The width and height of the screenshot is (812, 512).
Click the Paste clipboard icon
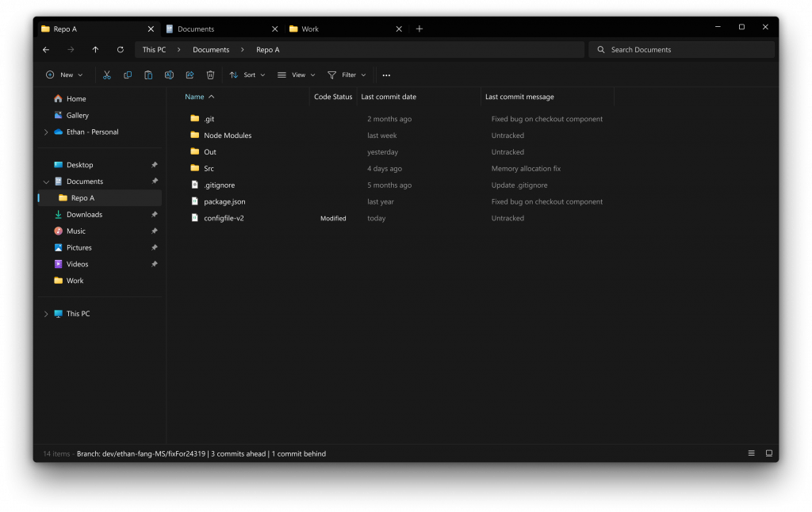pos(148,75)
